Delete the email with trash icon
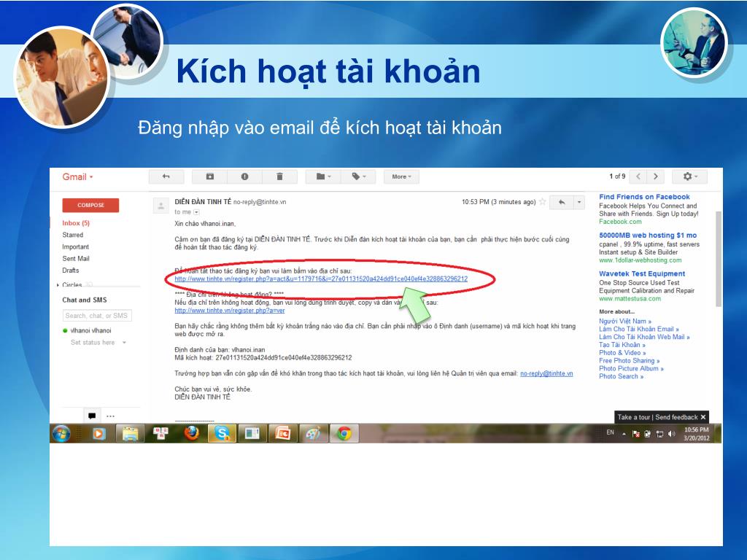The image size is (747, 560). 279,176
